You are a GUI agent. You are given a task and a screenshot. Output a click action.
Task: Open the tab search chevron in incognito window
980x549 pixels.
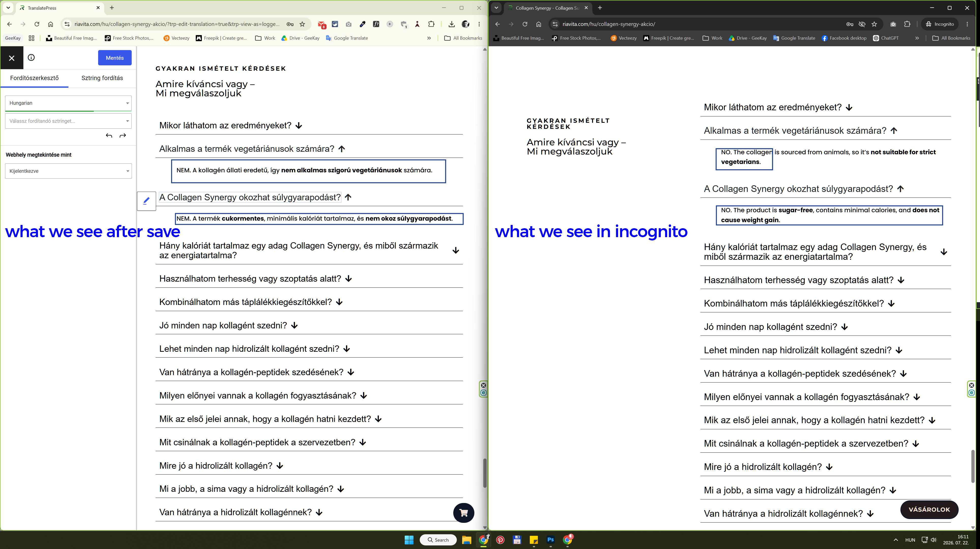pos(496,8)
